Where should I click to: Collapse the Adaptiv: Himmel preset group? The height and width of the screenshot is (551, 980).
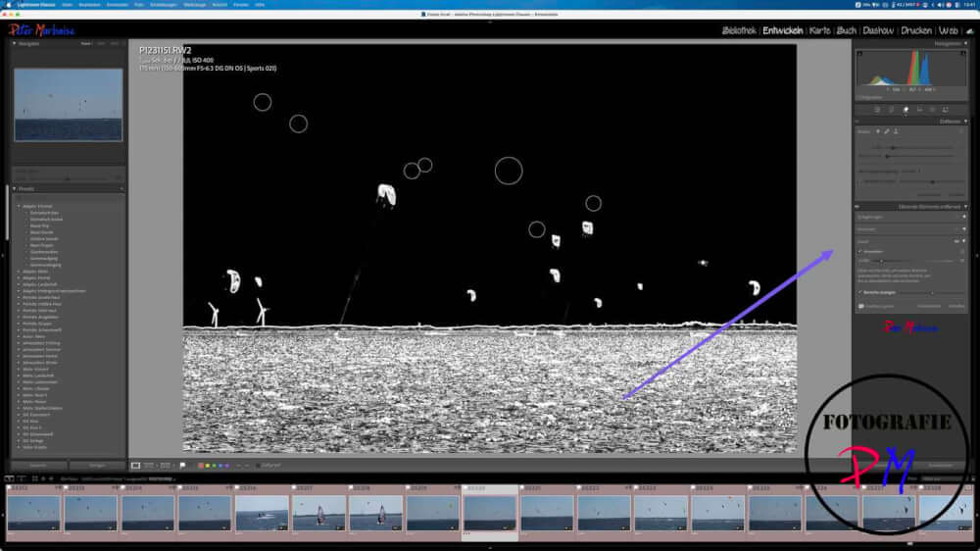tap(19, 206)
